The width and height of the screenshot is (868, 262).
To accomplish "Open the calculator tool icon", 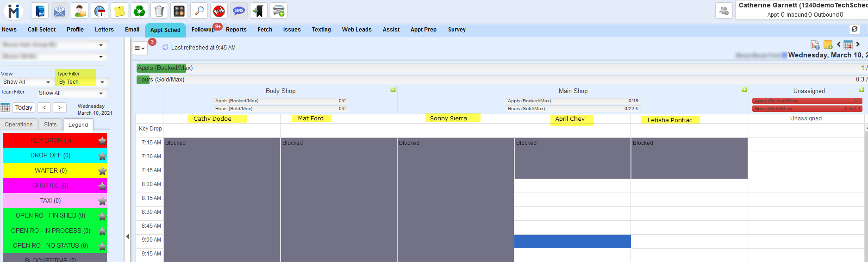I will point(179,11).
